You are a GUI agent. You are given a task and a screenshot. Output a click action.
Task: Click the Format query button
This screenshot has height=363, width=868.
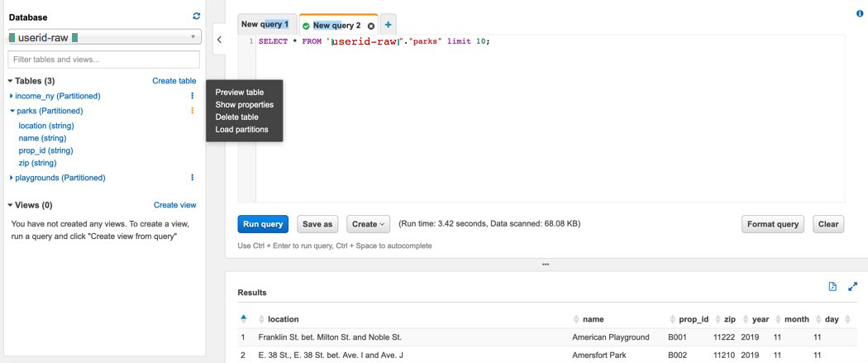pos(773,224)
